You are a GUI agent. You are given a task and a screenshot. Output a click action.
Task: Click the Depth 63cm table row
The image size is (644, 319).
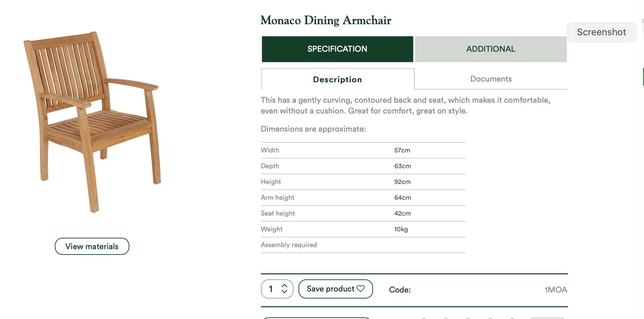(363, 166)
